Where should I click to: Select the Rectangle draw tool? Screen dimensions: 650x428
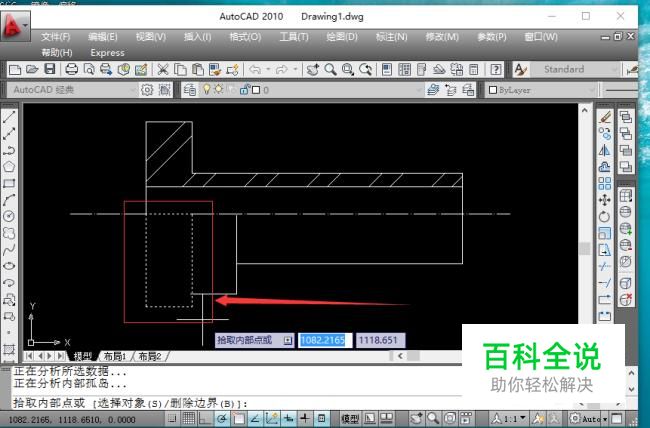9,183
